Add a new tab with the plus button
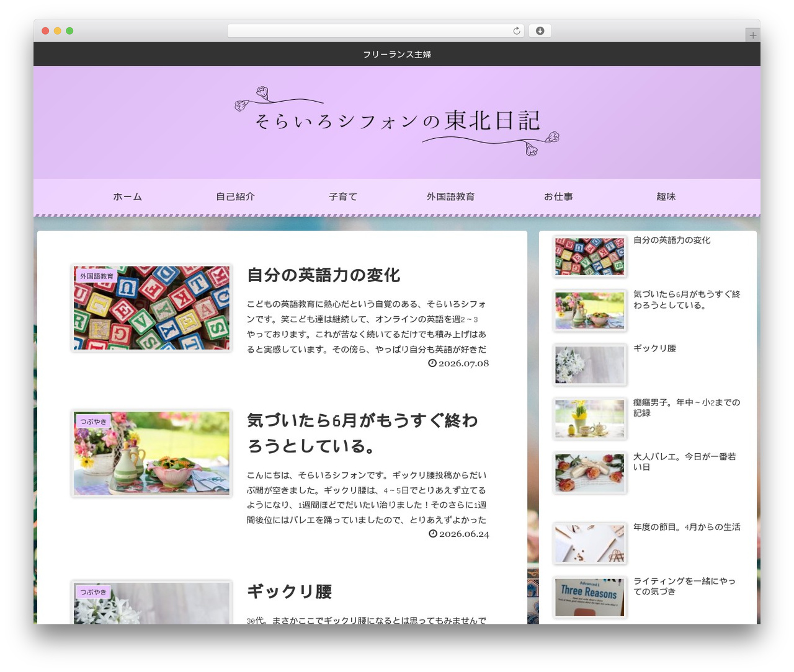The height and width of the screenshot is (672, 794). point(752,35)
